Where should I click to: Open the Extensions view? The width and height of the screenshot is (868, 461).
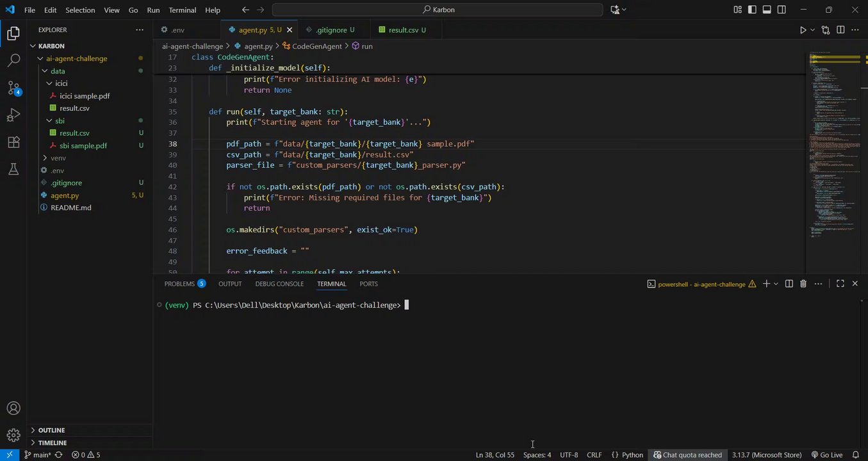pyautogui.click(x=13, y=142)
